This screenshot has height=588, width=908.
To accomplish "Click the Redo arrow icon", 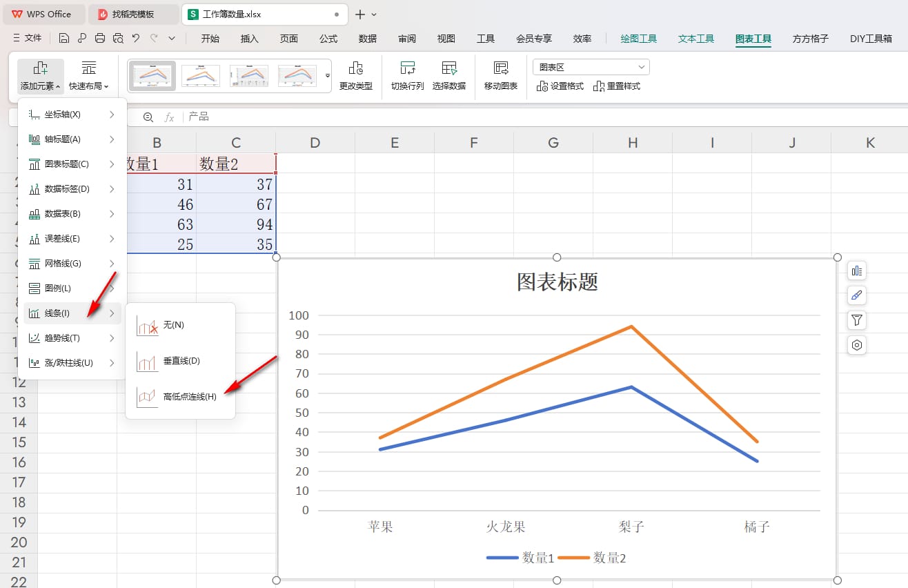I will point(154,39).
